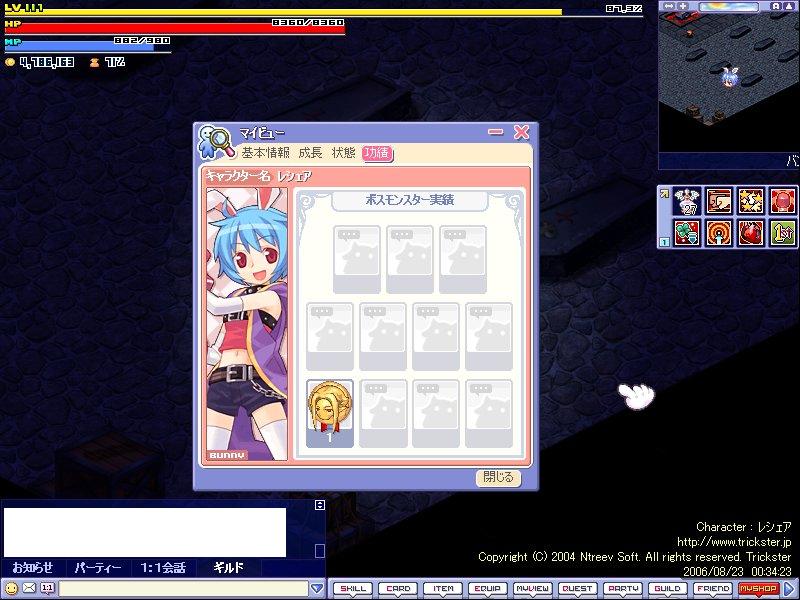Click the character portrait of レシェア

[x=247, y=324]
